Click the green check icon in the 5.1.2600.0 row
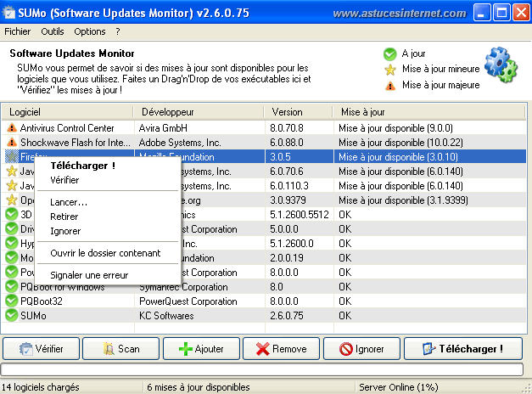 [12, 243]
